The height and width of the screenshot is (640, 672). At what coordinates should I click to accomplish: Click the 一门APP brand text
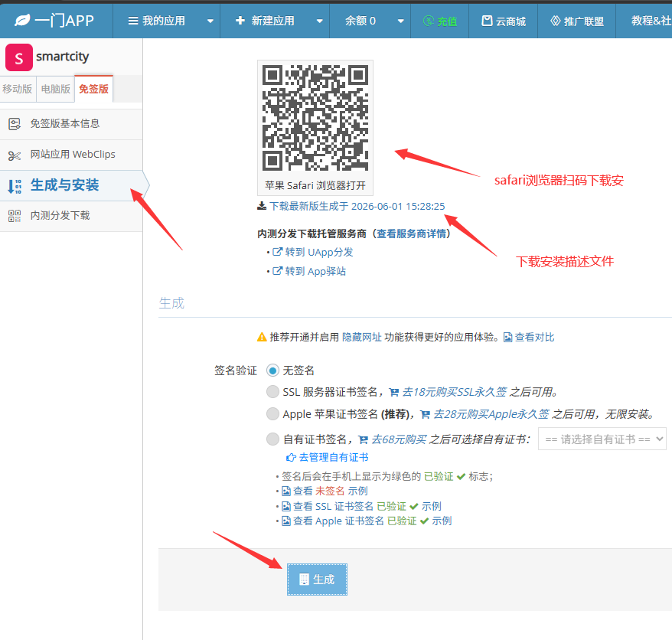click(64, 20)
